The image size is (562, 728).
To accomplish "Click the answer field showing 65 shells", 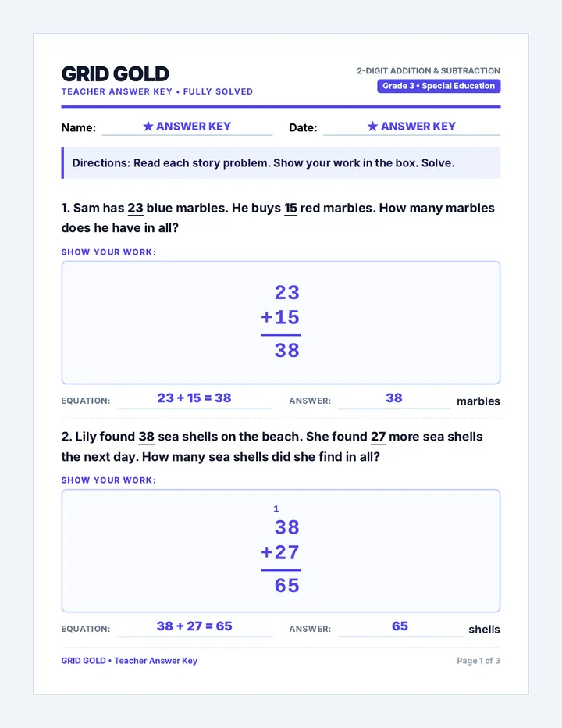I will coord(400,626).
